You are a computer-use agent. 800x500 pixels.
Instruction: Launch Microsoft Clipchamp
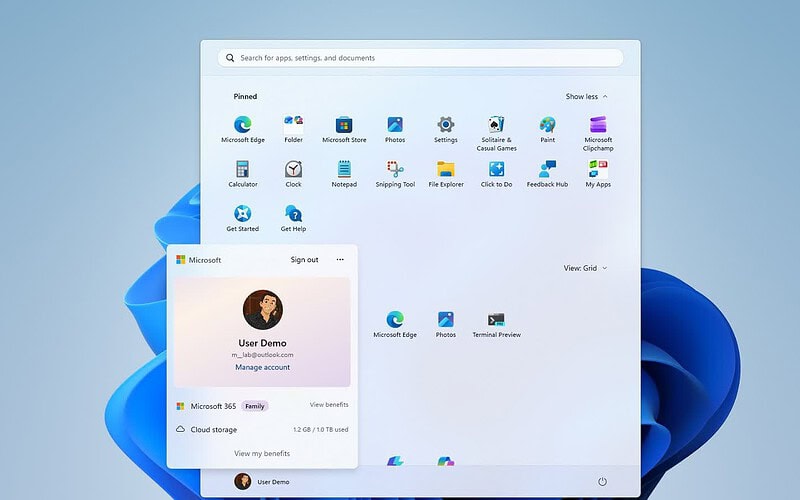598,134
